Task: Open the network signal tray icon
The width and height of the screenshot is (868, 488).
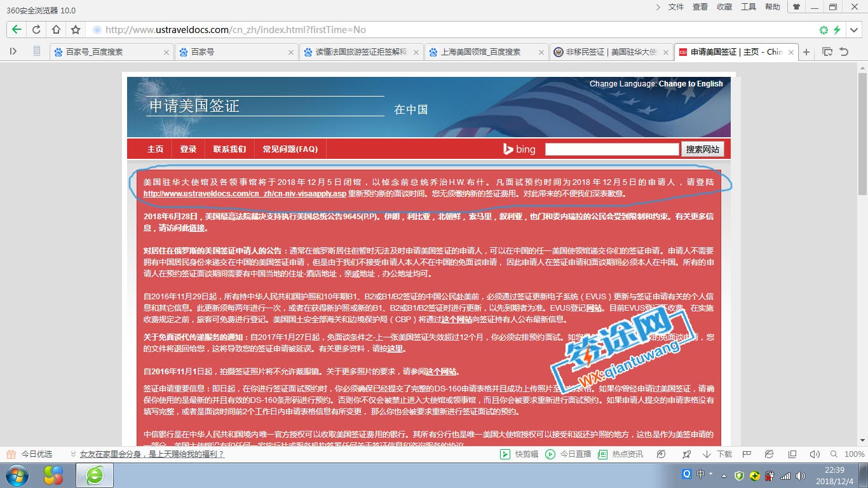Action: point(785,475)
